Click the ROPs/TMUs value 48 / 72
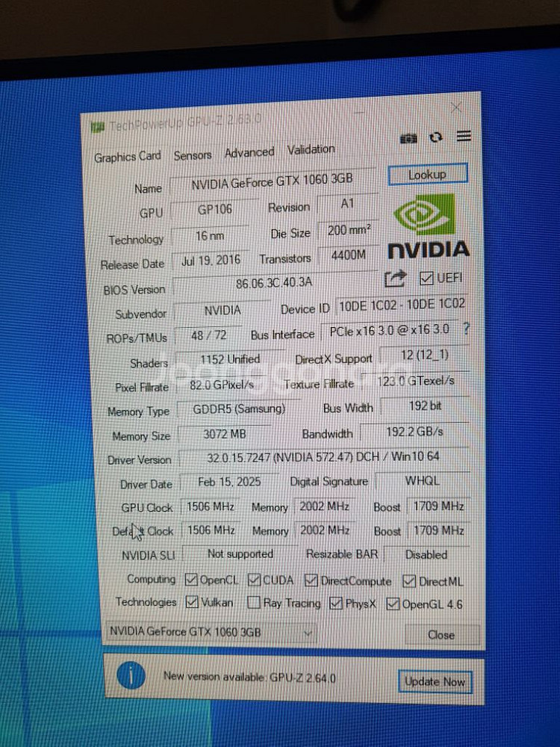 click(x=208, y=335)
